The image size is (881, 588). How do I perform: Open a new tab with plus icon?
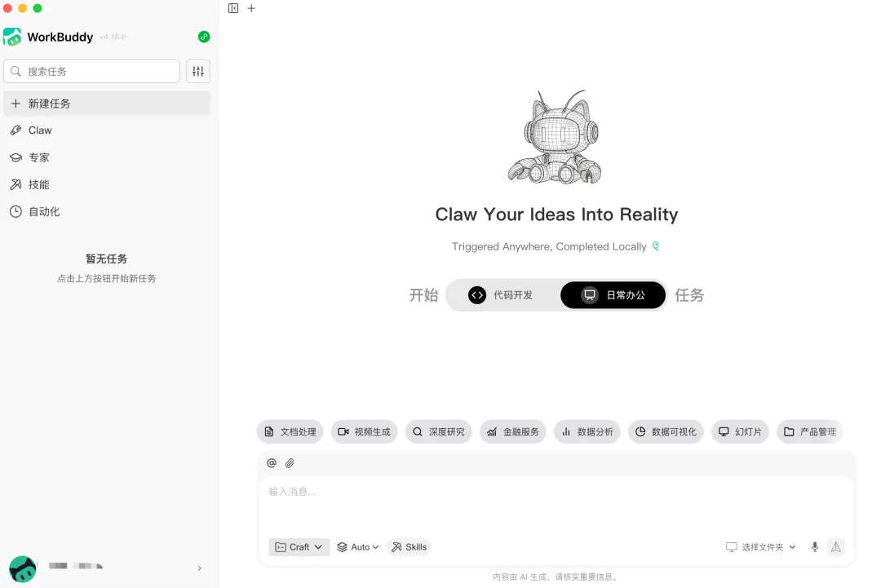pos(252,8)
